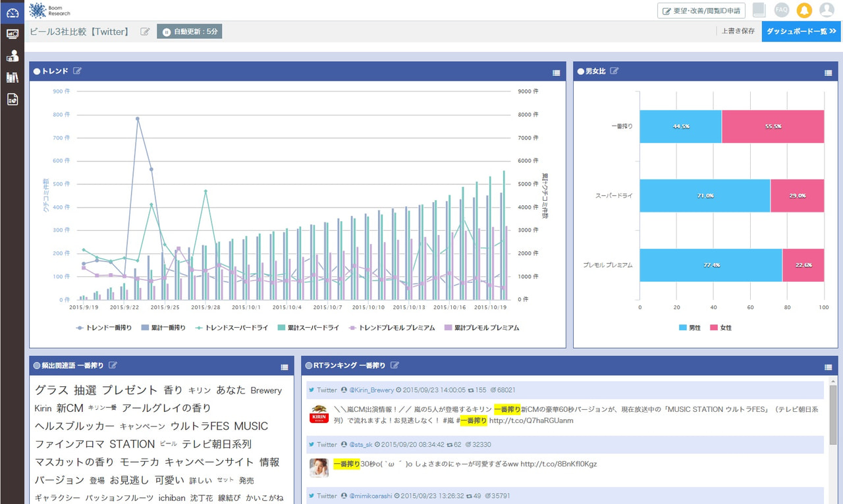
Task: Open the RTランキング panel list menu
Action: [x=829, y=366]
